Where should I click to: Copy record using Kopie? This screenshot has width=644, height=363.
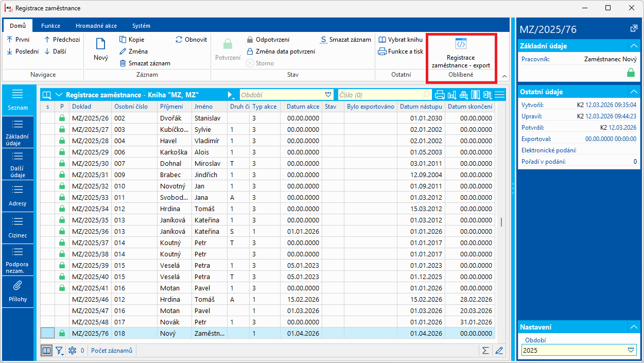pyautogui.click(x=132, y=40)
